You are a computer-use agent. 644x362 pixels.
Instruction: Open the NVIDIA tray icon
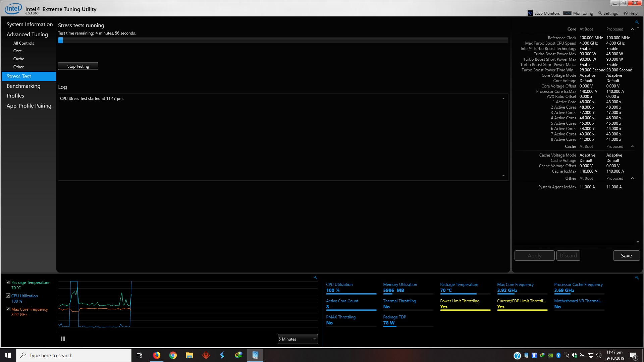coord(550,355)
